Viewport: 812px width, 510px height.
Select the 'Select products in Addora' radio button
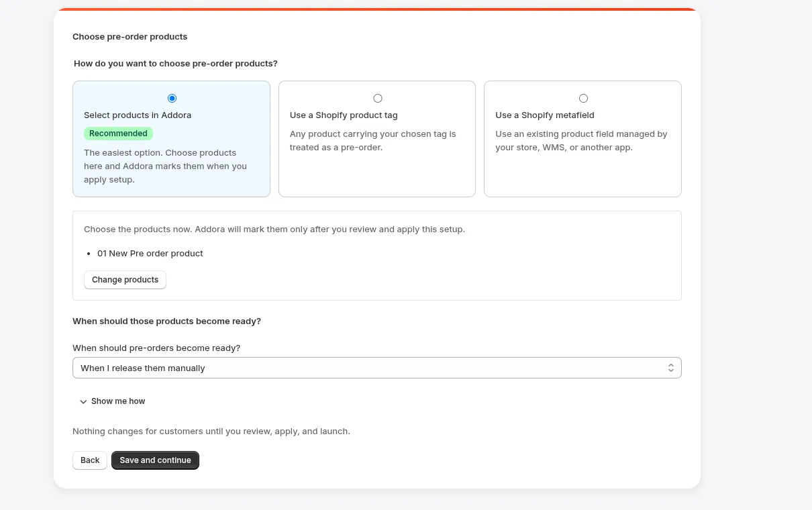tap(172, 98)
